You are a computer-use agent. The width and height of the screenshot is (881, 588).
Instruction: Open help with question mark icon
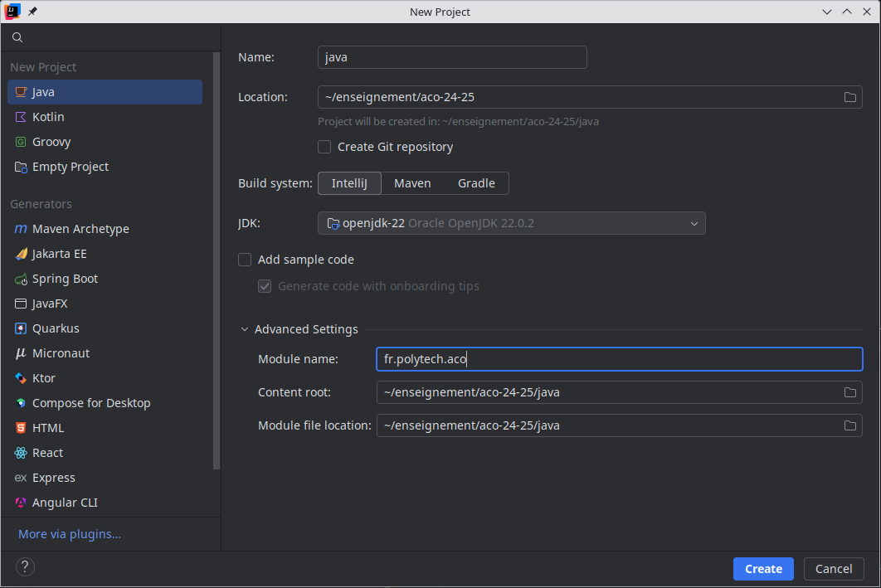tap(26, 567)
